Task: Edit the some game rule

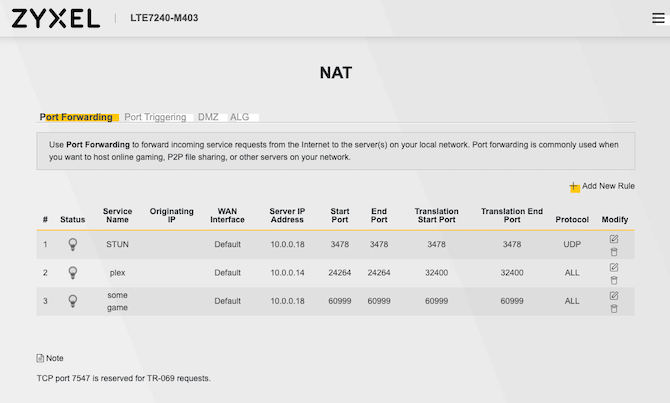Action: (x=614, y=295)
